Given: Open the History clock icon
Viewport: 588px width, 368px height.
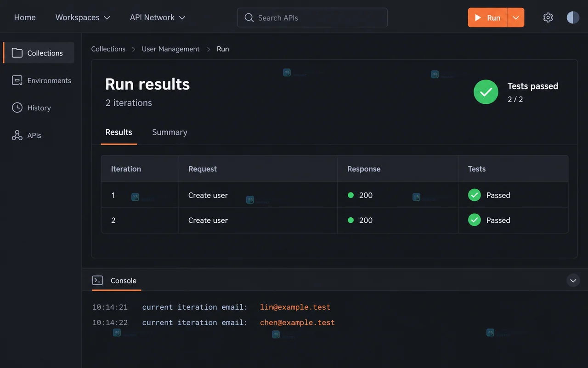Looking at the screenshot, I should (x=17, y=108).
